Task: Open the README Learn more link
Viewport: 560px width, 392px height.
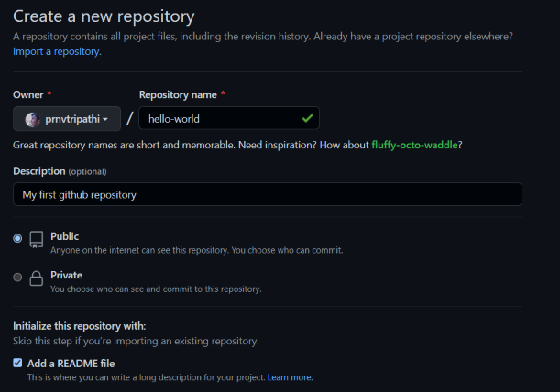Action: [290, 377]
